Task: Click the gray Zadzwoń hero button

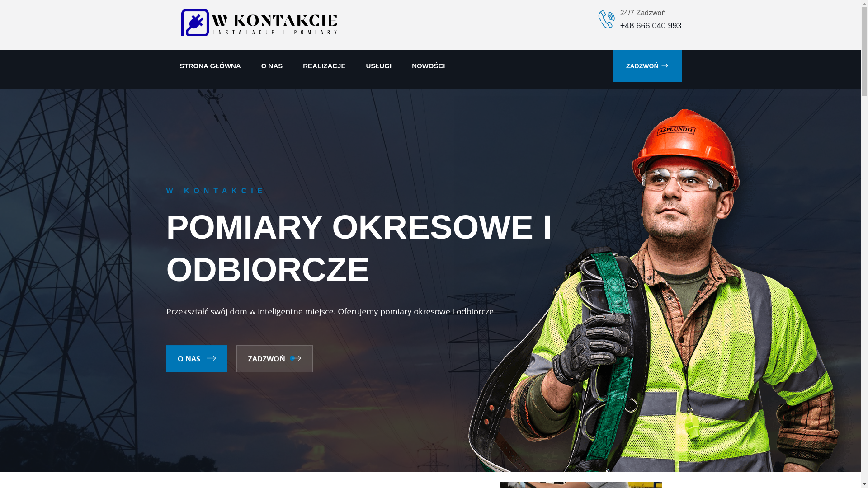Action: pyautogui.click(x=274, y=359)
